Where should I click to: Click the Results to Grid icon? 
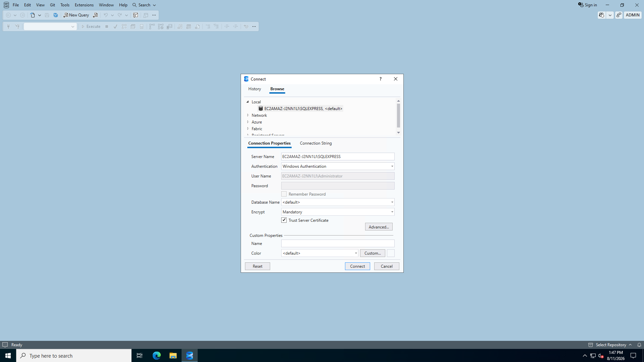189,27
